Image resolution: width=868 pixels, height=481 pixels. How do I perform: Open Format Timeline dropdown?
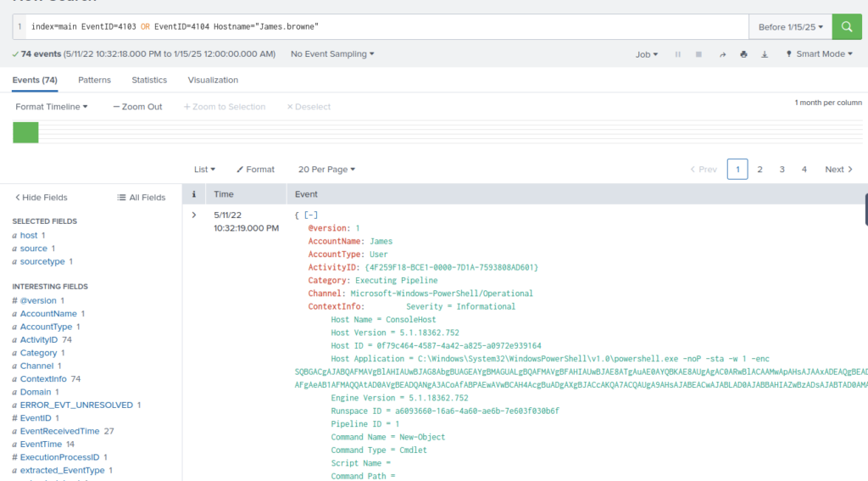(52, 106)
